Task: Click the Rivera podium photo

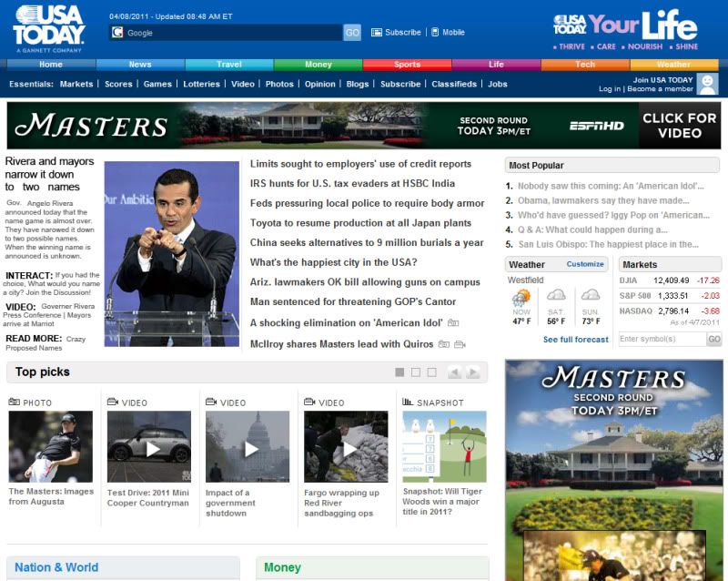Action: coord(172,254)
